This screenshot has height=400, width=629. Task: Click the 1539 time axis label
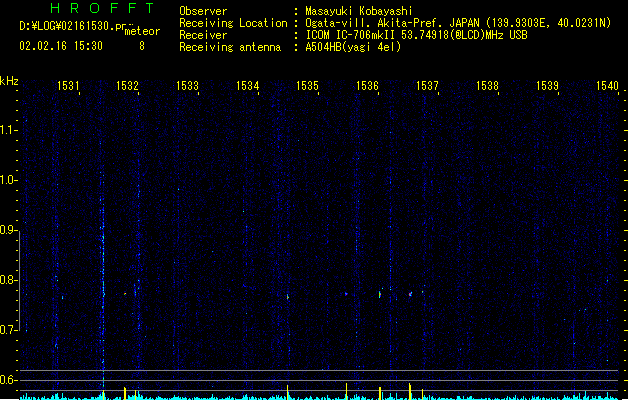coord(547,85)
